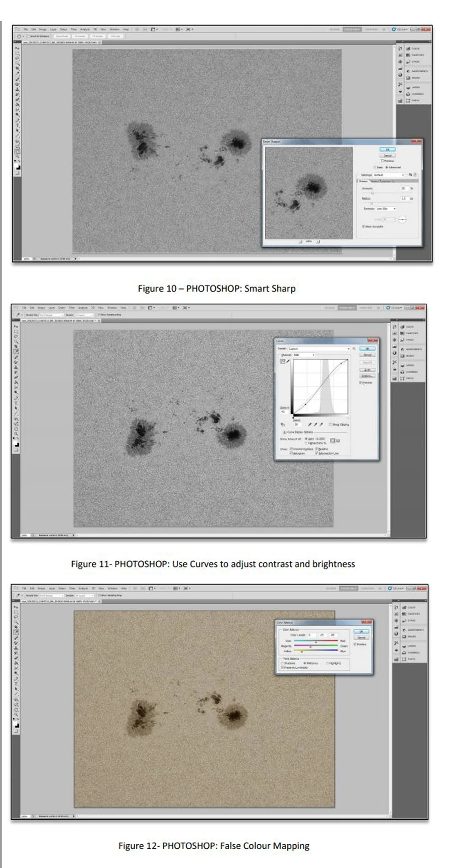
Task: Select the Basic radio in Smart Sharpen
Action: click(375, 168)
